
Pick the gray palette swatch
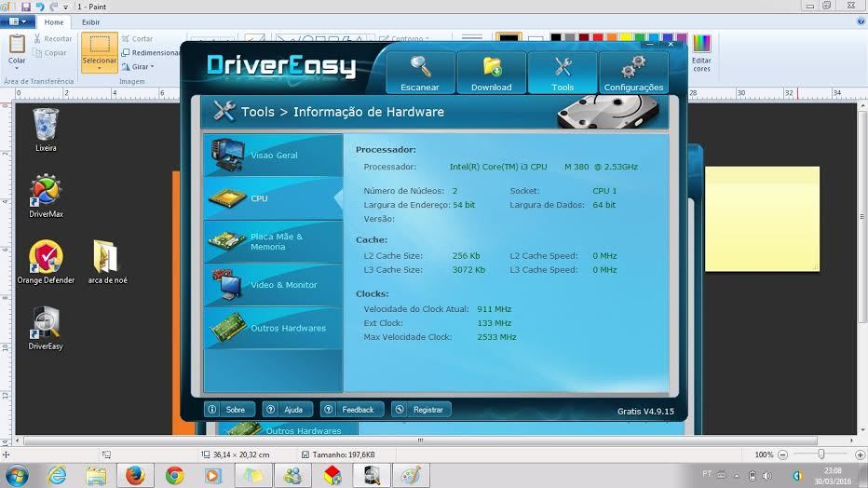pos(570,37)
